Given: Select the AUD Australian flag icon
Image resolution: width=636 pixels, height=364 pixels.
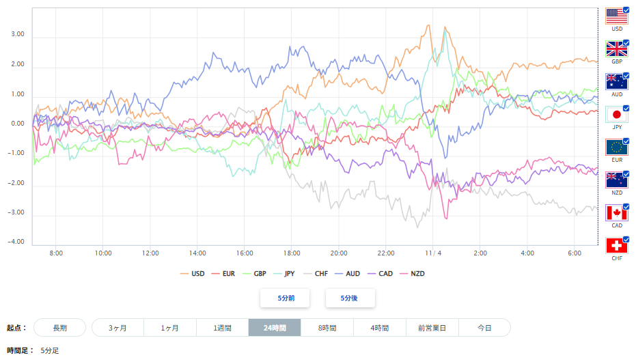Looking at the screenshot, I should click(x=616, y=82).
